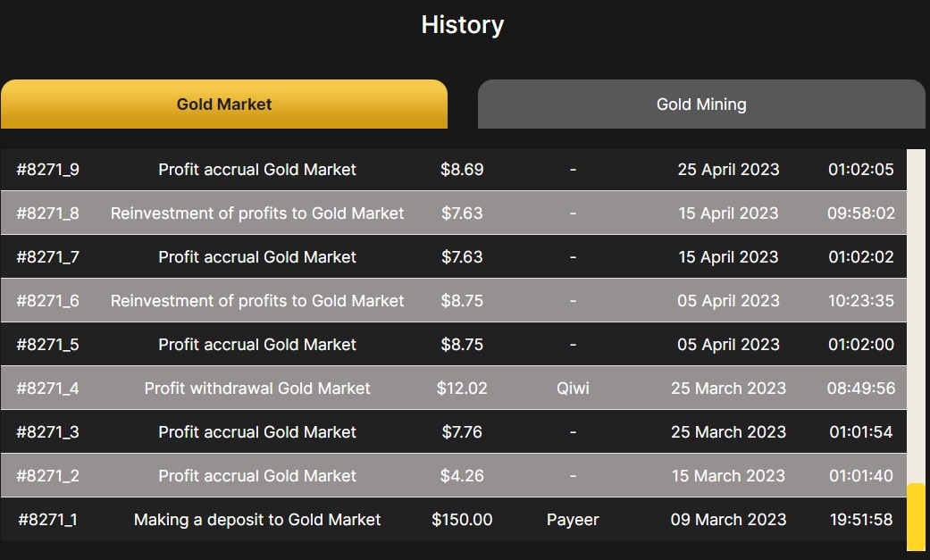
Task: Click transaction ID #8271_6
Action: (x=48, y=301)
